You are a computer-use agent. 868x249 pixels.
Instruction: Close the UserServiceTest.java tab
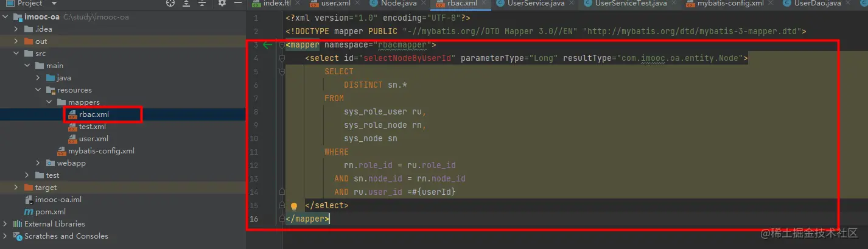(x=673, y=3)
